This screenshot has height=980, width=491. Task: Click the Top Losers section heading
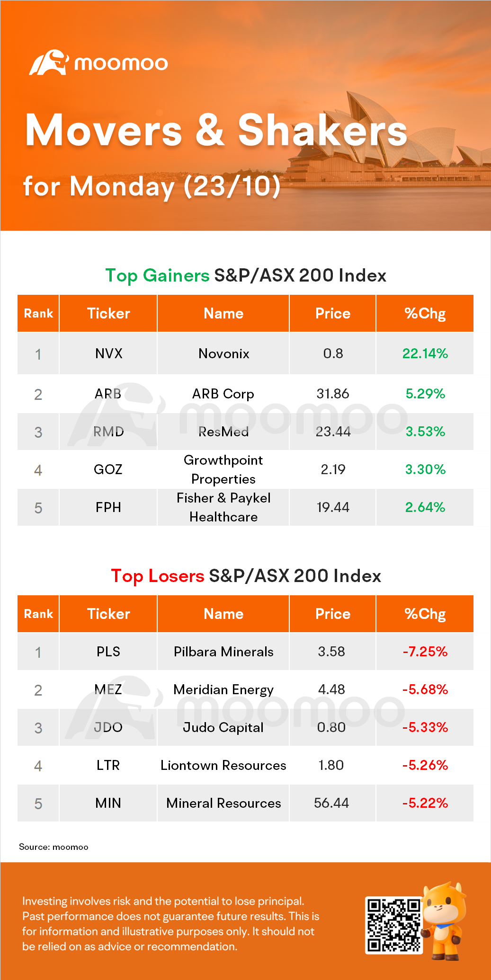click(246, 576)
